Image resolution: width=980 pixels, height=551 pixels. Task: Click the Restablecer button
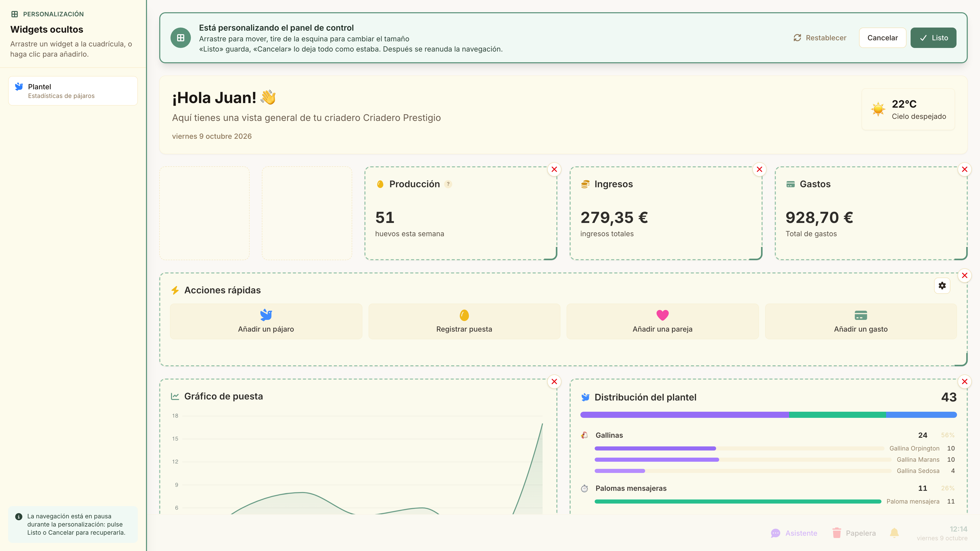click(x=820, y=38)
